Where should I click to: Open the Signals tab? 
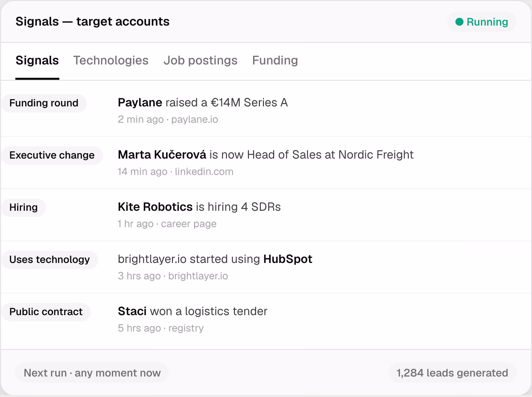(37, 60)
